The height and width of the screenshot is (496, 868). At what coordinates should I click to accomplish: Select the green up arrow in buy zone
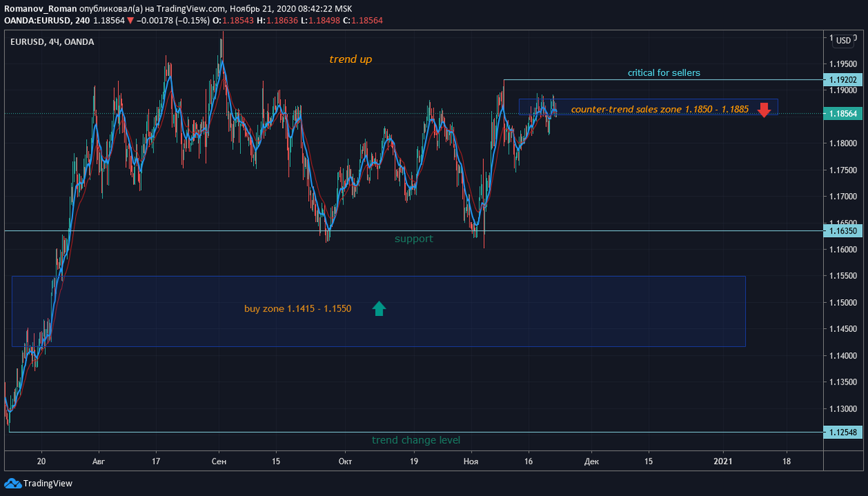379,309
